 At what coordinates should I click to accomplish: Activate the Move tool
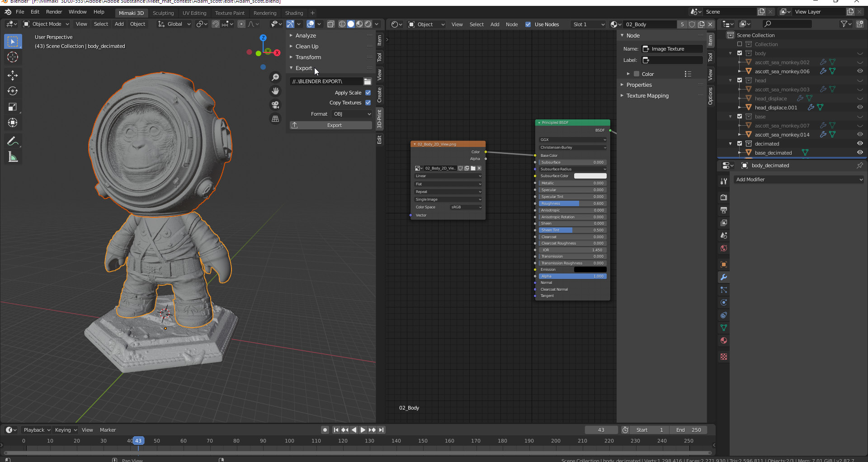[x=13, y=75]
